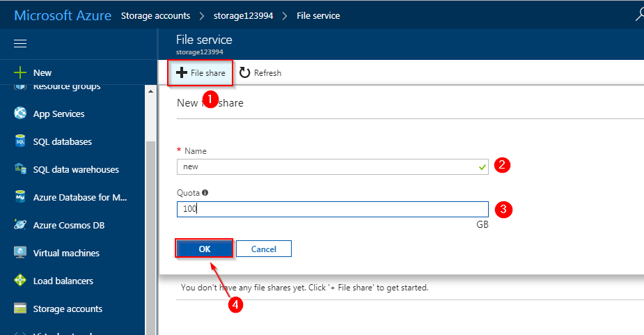
Task: Go to Storage accounts breadcrumb
Action: click(x=156, y=15)
